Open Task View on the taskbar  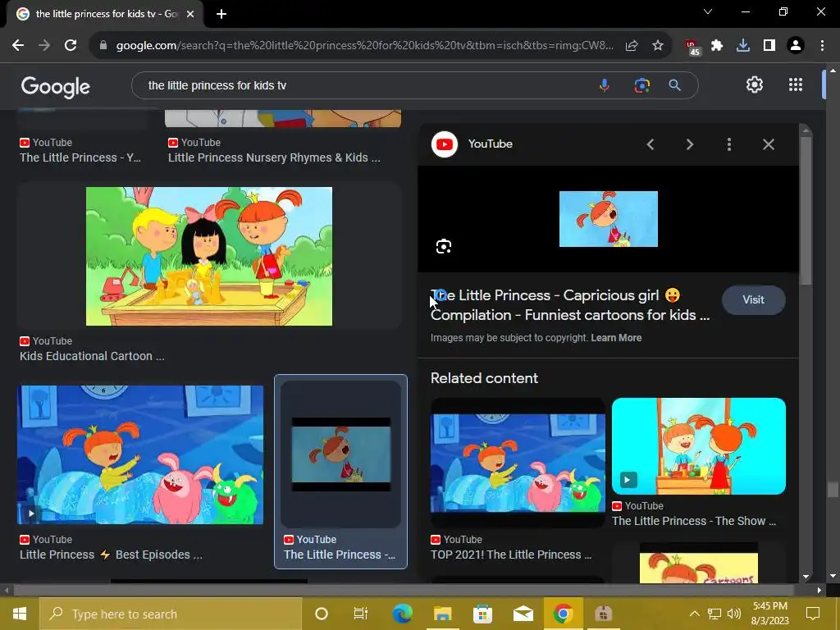[x=361, y=614]
